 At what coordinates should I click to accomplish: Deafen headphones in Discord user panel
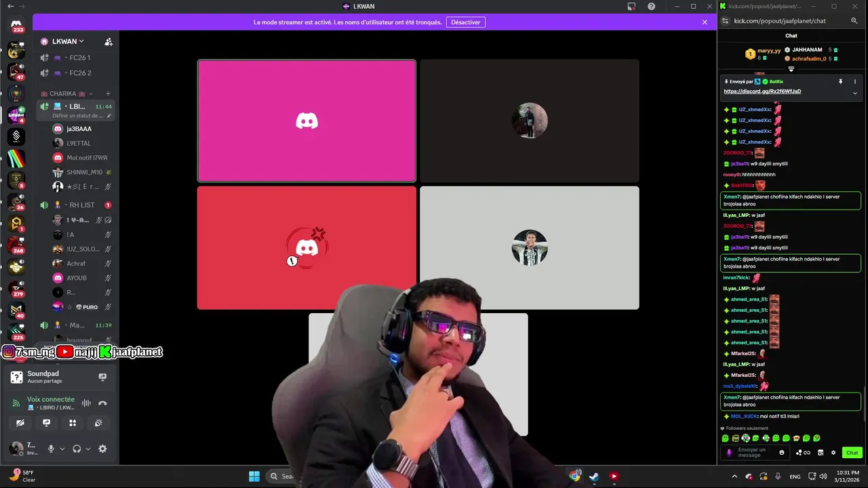(x=77, y=449)
